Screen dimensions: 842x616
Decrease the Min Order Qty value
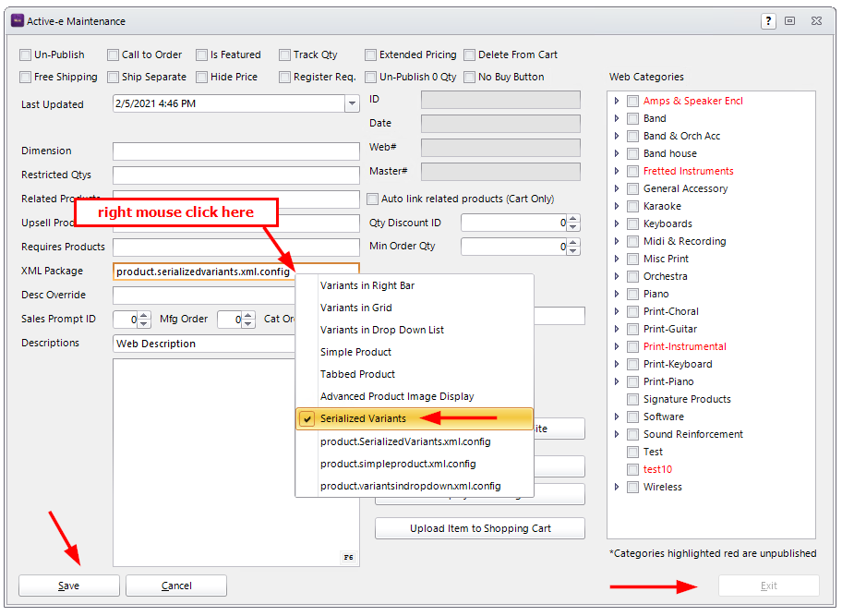[x=573, y=251]
